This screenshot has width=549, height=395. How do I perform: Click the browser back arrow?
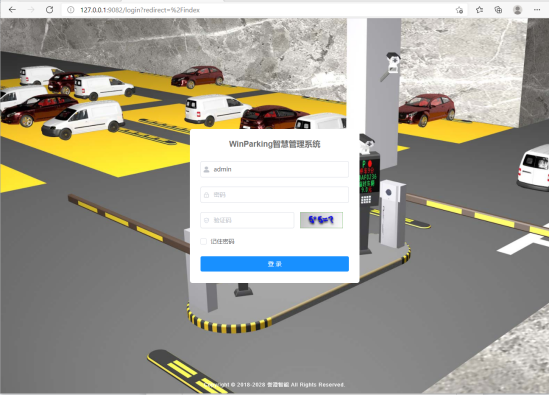point(12,10)
